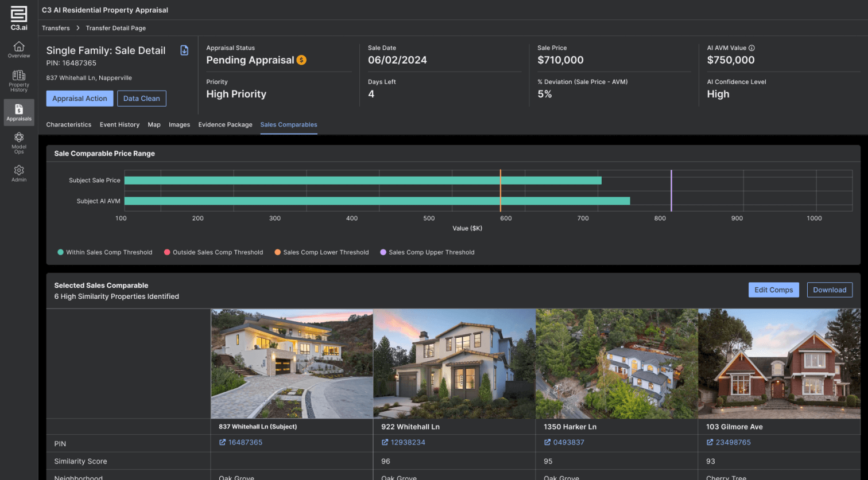This screenshot has height=480, width=868.
Task: Click the AI AVM Value $750,000
Action: click(x=731, y=60)
